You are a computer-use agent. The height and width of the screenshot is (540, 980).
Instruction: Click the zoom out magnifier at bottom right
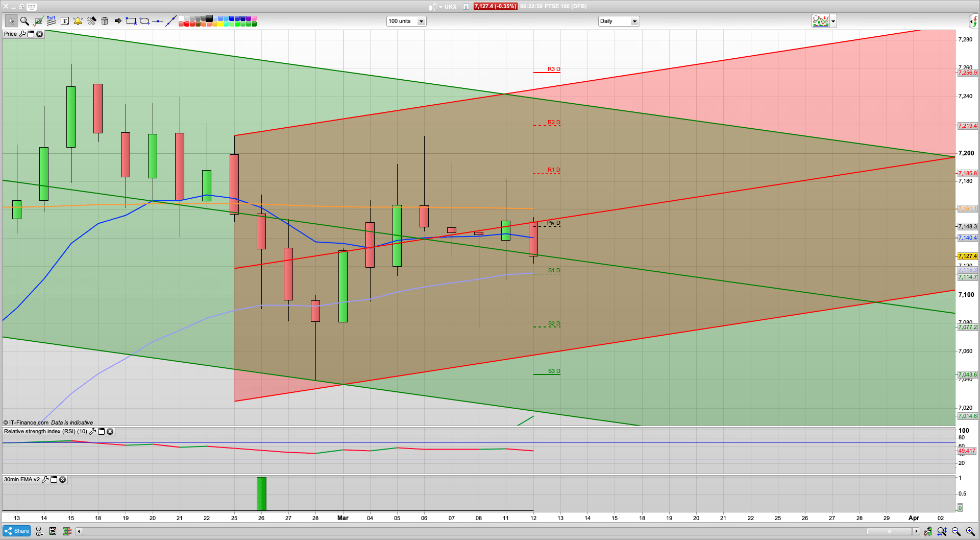(x=956, y=532)
